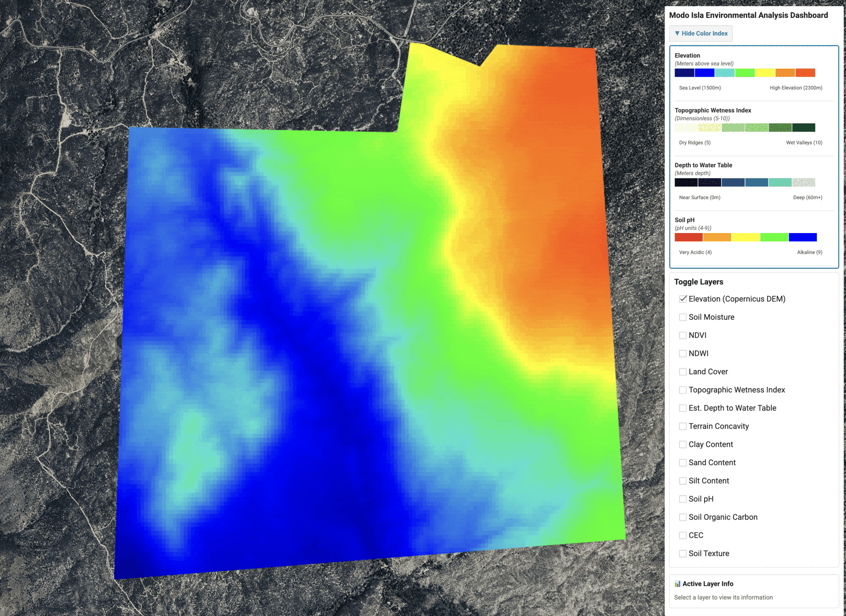Check the Soil Texture layer
846x616 pixels.
[683, 553]
